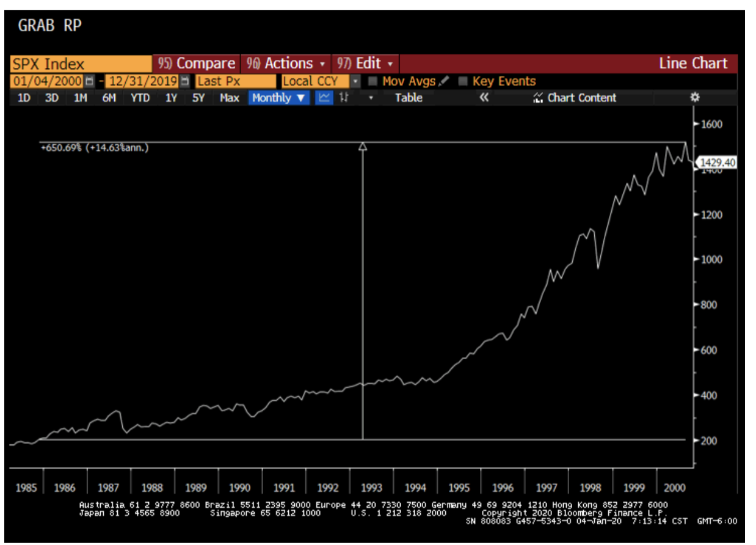
Task: Select the line chart type icon
Action: (x=324, y=98)
